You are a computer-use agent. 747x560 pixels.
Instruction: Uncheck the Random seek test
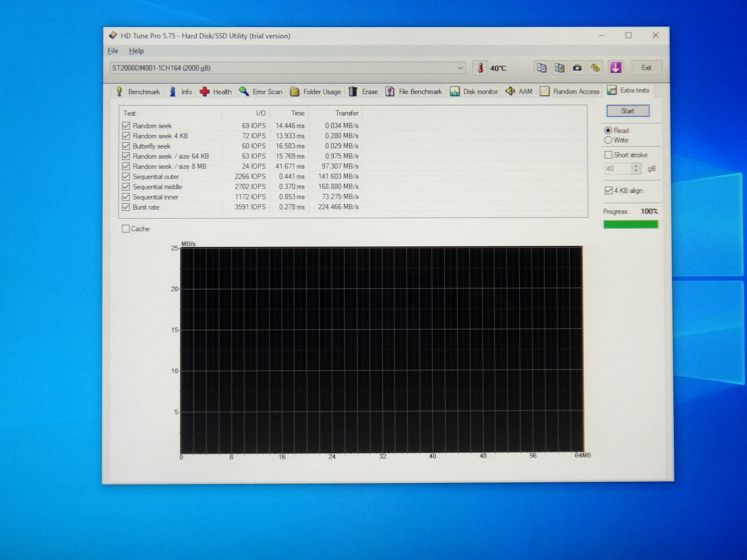pos(126,126)
